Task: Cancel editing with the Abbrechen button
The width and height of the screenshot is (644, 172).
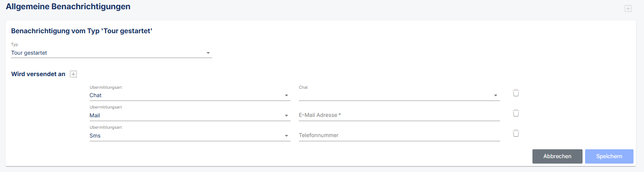Action: (557, 156)
